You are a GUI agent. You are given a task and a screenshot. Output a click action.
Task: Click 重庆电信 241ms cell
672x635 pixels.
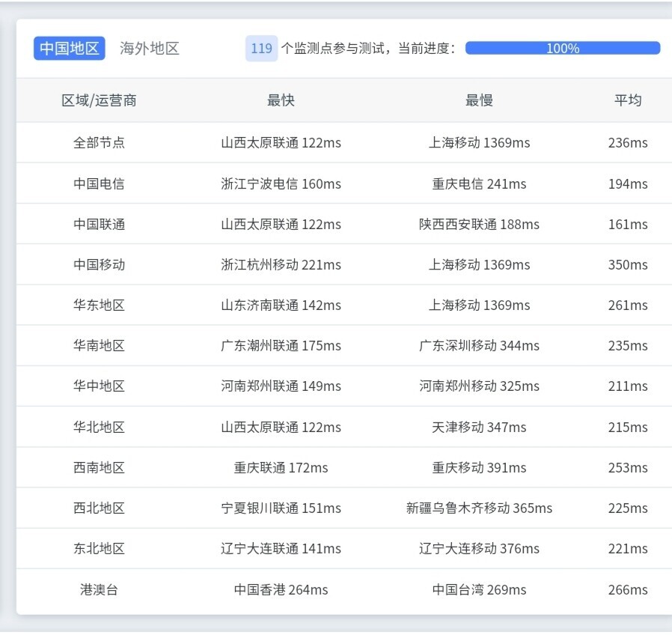click(479, 183)
